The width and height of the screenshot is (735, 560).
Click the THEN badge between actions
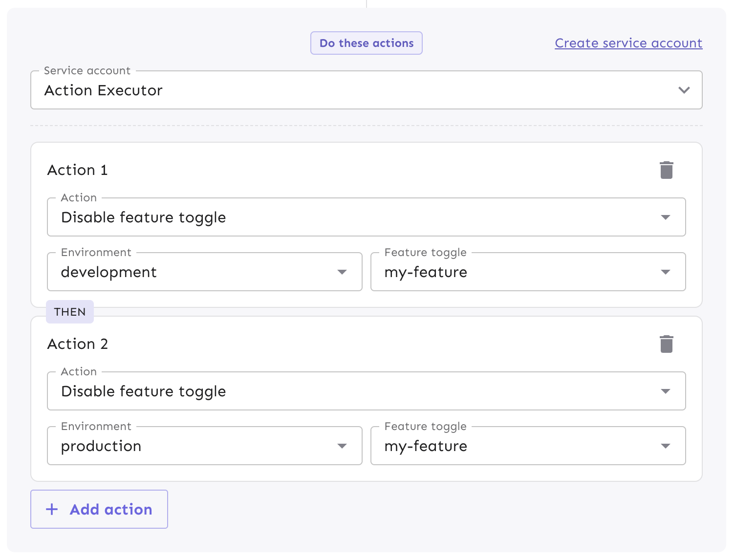(70, 312)
